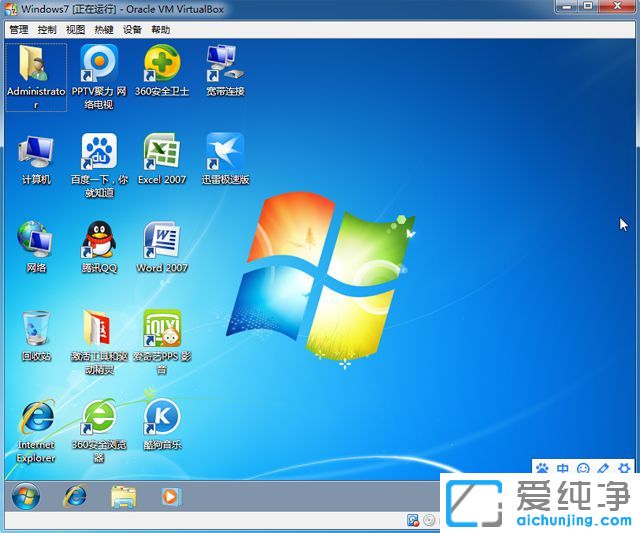Open the Word 2007 shortcut
The image size is (640, 533).
click(162, 247)
